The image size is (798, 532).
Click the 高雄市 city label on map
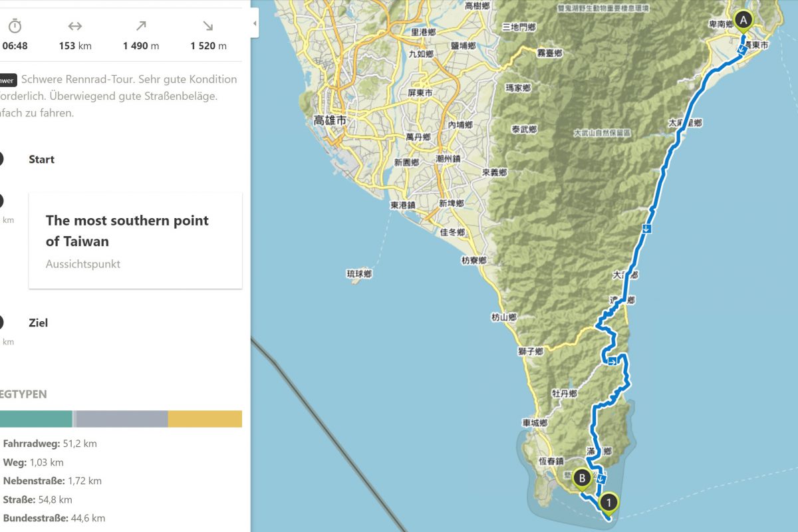pyautogui.click(x=330, y=121)
